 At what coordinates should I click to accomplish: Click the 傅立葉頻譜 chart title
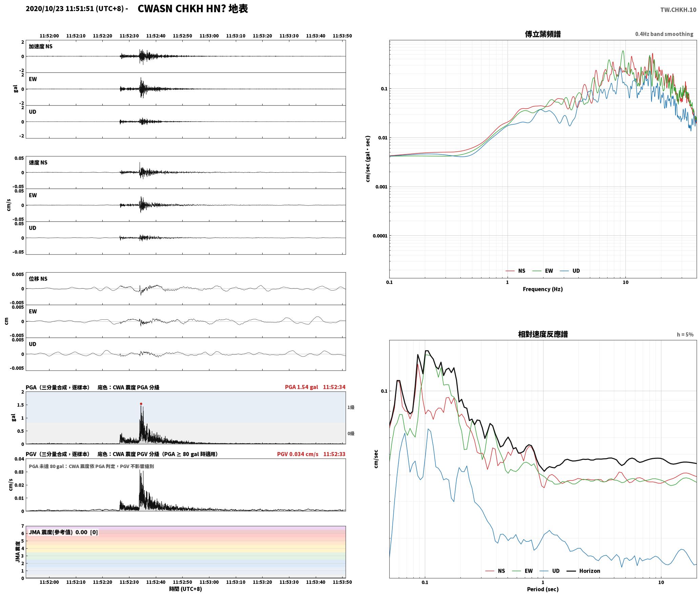(543, 34)
